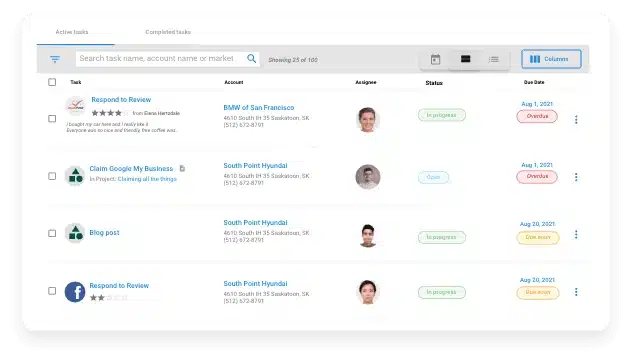This screenshot has width=632, height=362.
Task: Select the Active tasks tab
Action: point(72,32)
